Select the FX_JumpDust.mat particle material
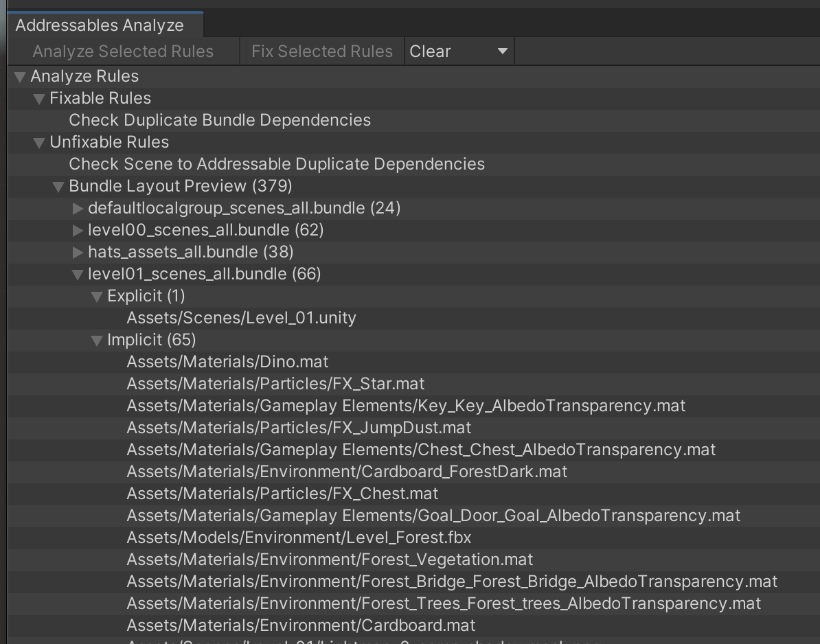Screen dimensions: 820x644 pyautogui.click(x=299, y=428)
